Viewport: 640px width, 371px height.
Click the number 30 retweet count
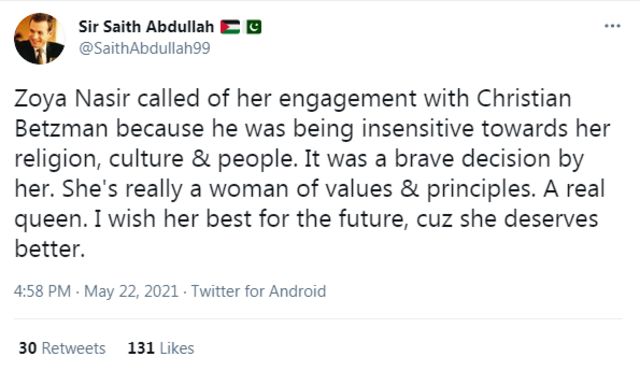[28, 348]
